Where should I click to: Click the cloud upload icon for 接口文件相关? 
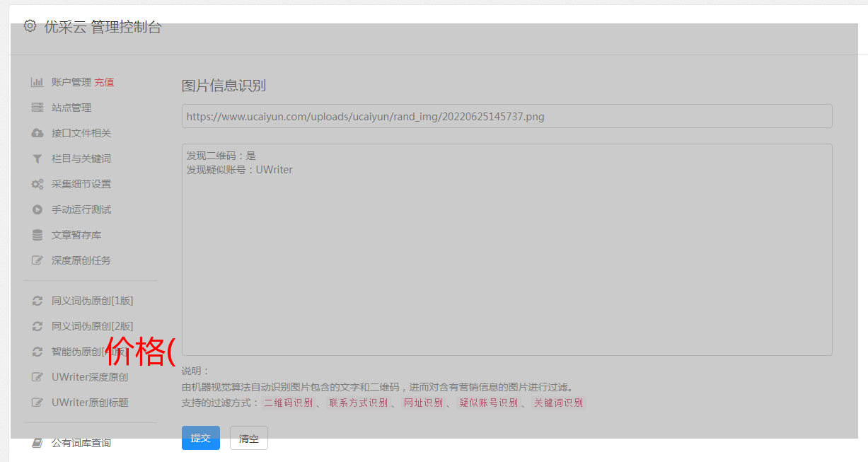[x=37, y=133]
